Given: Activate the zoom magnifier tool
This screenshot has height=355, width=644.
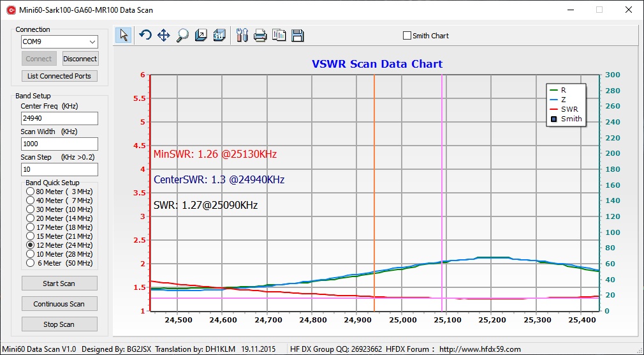Looking at the screenshot, I should point(182,35).
